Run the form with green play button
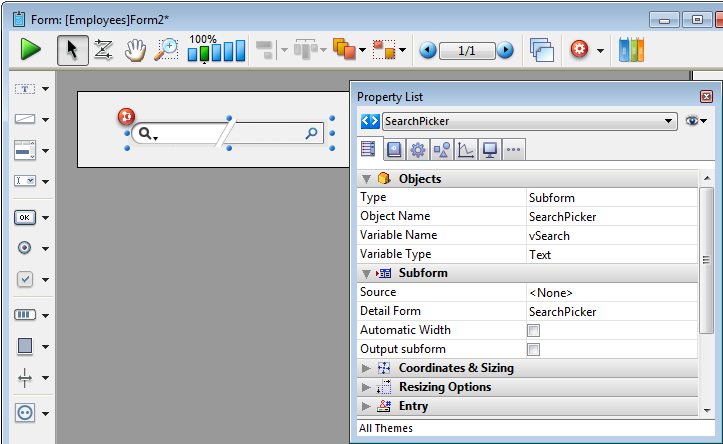This screenshot has width=723, height=444. 30,49
